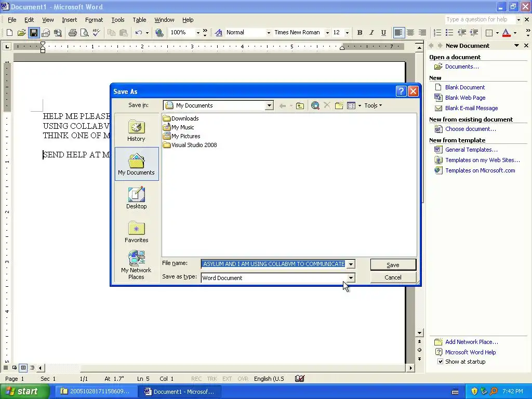Open the Font Size dropdown showing 12
Screen dimensions: 532x399
click(347, 33)
